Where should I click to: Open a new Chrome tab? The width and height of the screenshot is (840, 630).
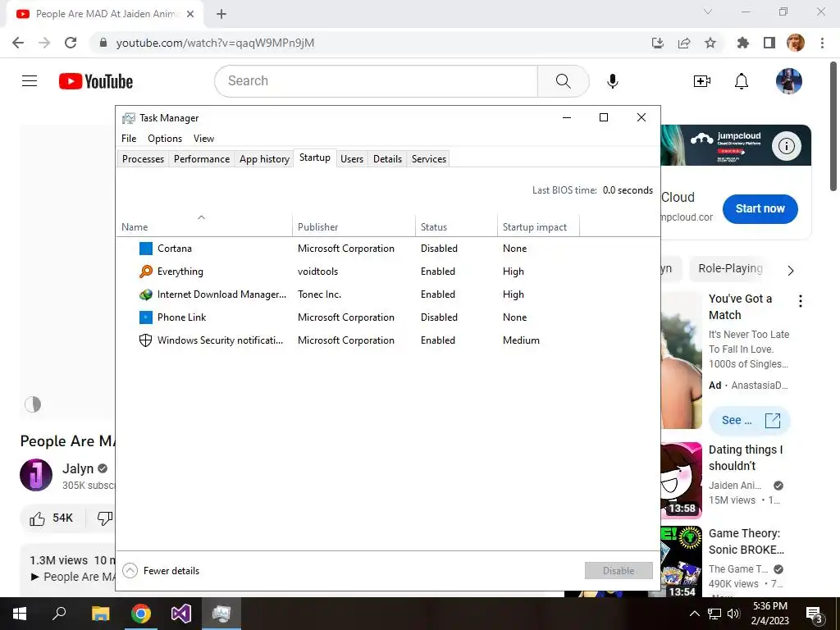tap(221, 14)
